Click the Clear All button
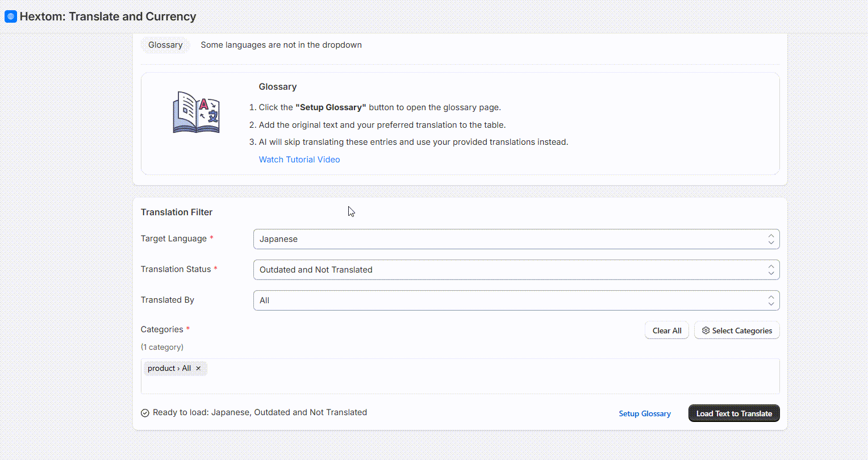The image size is (868, 460). [667, 331]
